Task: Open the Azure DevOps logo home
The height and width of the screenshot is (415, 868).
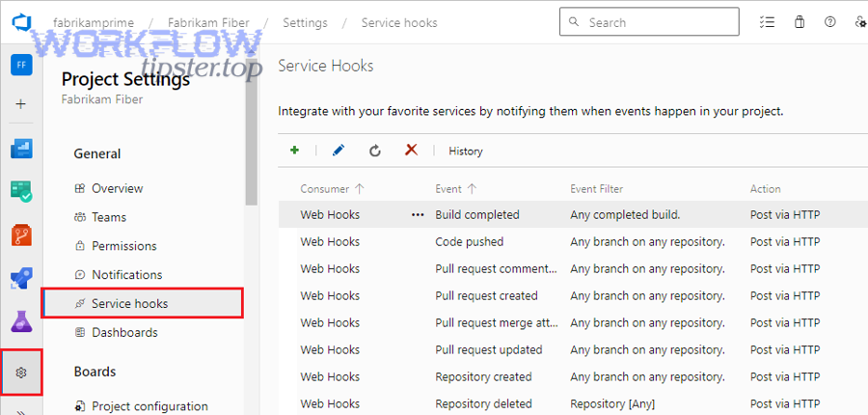Action: [x=21, y=23]
